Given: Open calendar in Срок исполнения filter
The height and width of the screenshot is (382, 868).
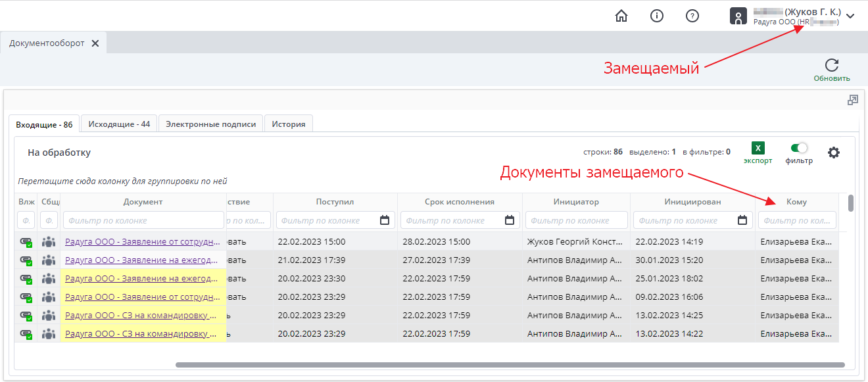Looking at the screenshot, I should click(509, 220).
